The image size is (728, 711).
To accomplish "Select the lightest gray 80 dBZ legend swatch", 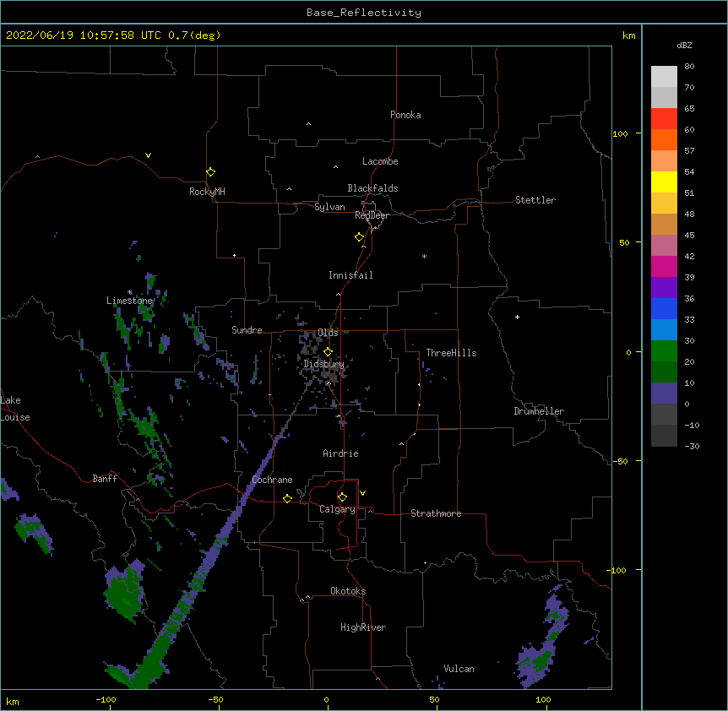I will (664, 76).
